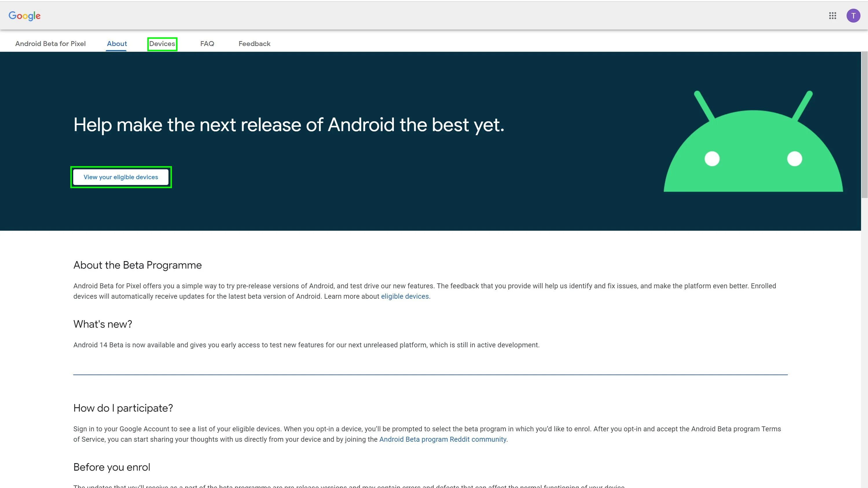Follow the eligible devices link
This screenshot has height=488, width=868.
[x=405, y=297]
